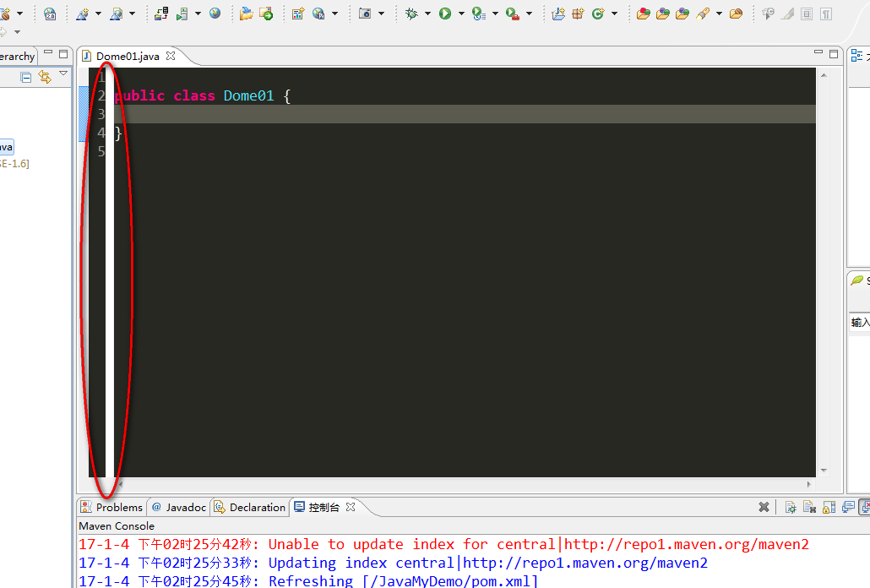Open the Run dropdown arrow

coord(461,14)
